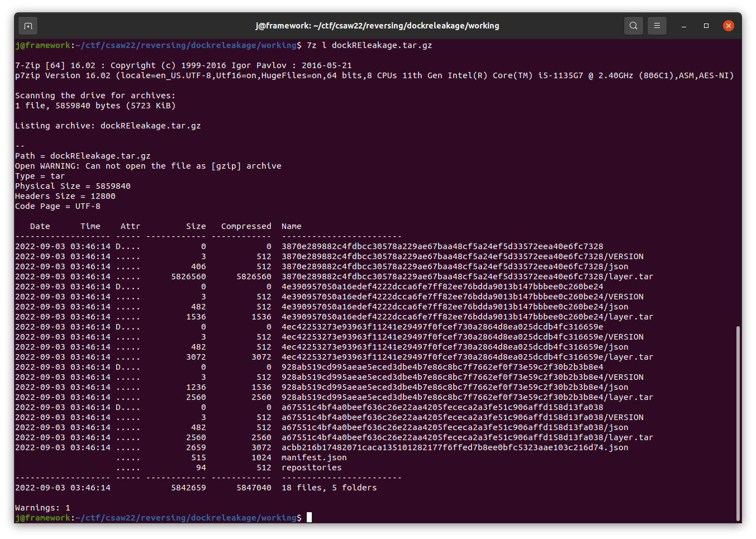Click the cursor at bottom prompt
The height and width of the screenshot is (539, 756).
(309, 518)
